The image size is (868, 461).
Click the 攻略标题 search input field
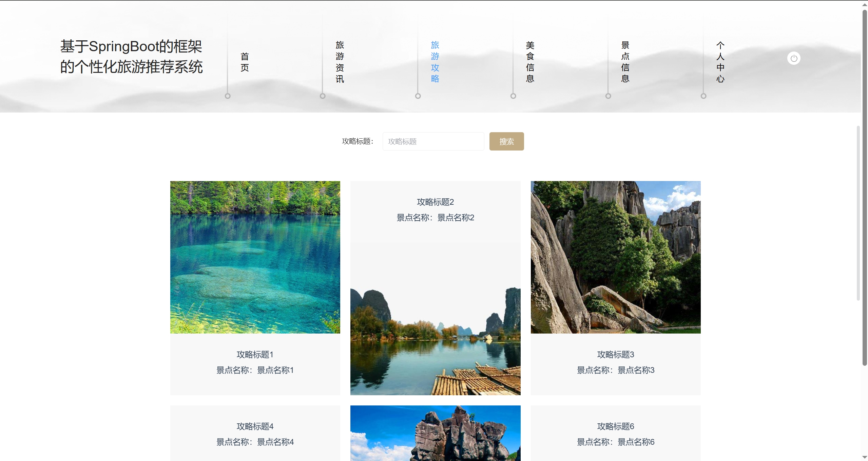[433, 141]
